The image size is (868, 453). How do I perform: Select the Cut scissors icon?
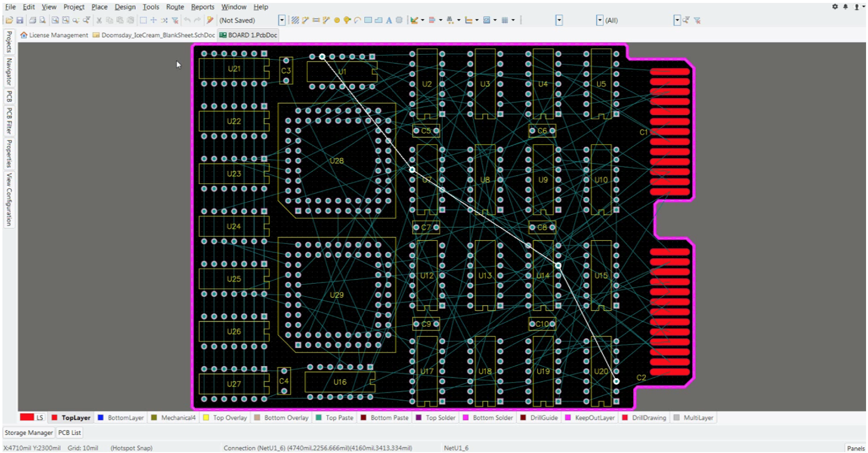click(99, 21)
